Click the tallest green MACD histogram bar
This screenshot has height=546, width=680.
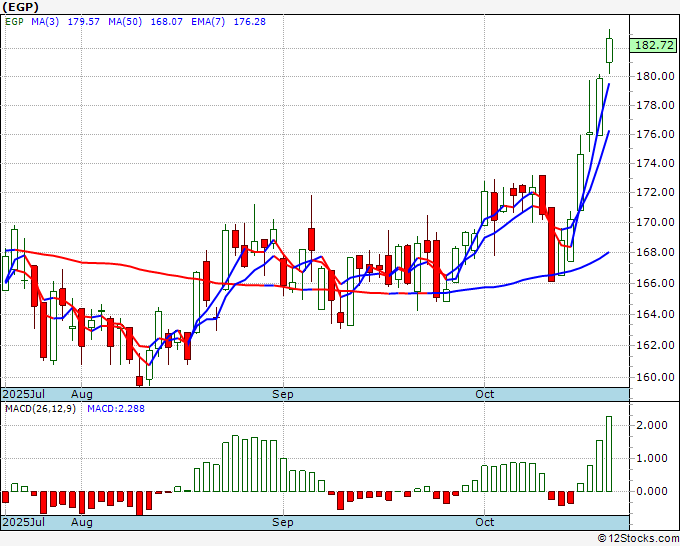click(609, 454)
